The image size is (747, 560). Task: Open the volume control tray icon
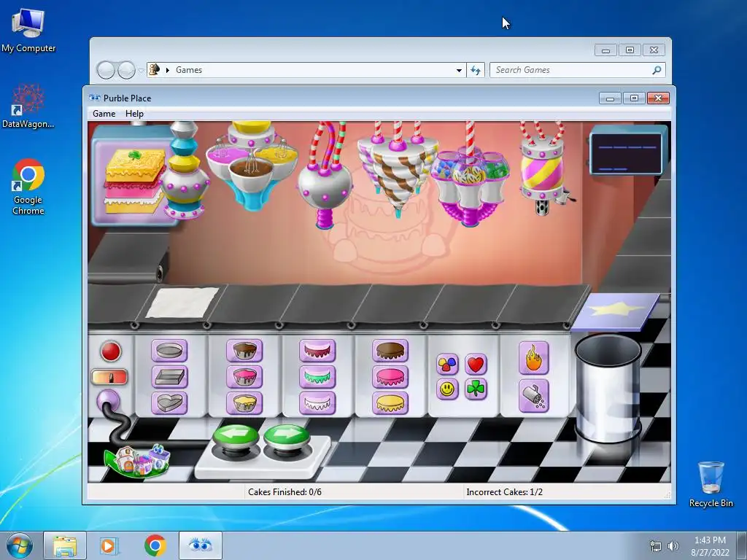pos(673,546)
